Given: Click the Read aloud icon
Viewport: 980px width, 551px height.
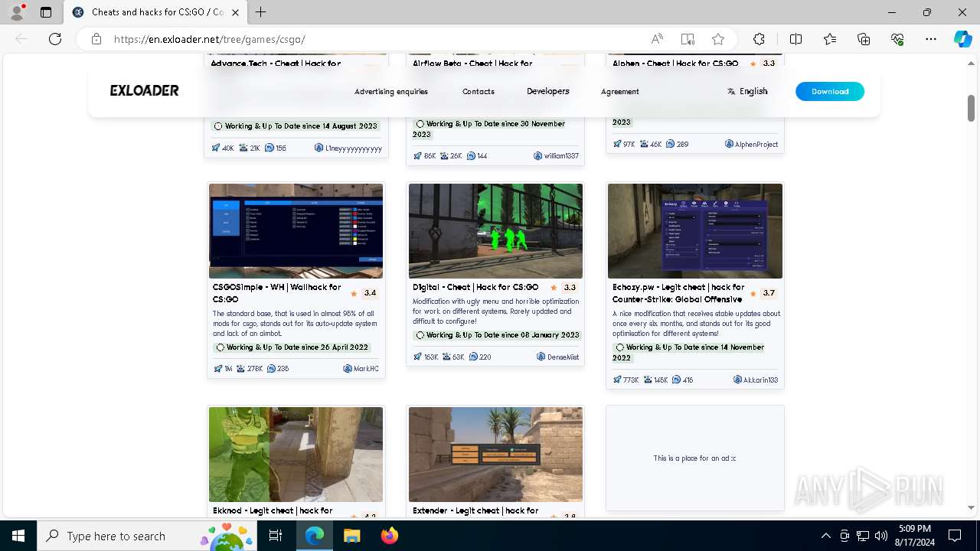Looking at the screenshot, I should (657, 39).
